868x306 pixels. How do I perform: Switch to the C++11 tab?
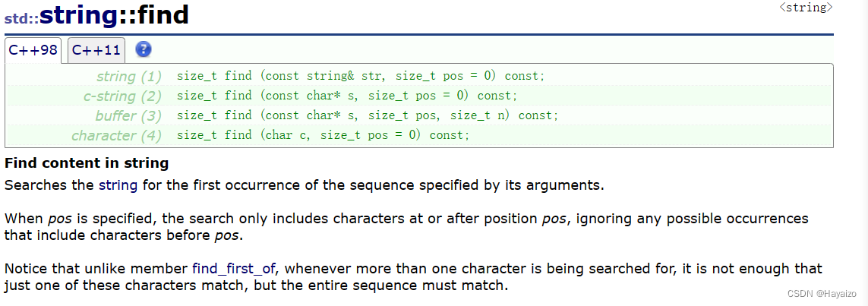tap(96, 50)
